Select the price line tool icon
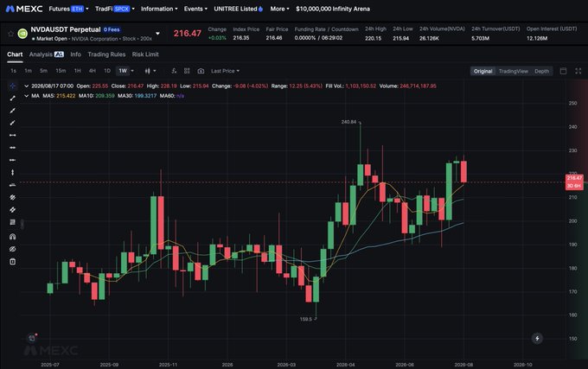This screenshot has height=369, width=588. coord(12,185)
